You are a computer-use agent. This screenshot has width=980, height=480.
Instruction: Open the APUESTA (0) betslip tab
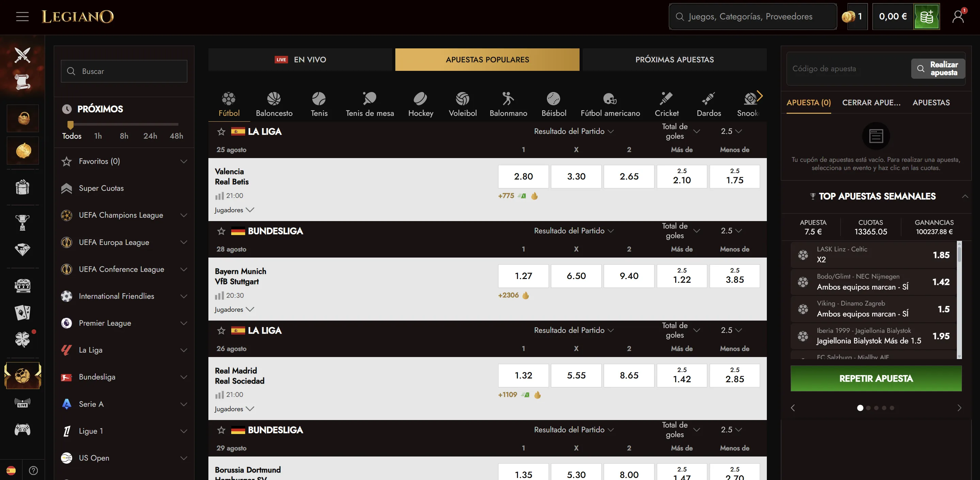808,103
